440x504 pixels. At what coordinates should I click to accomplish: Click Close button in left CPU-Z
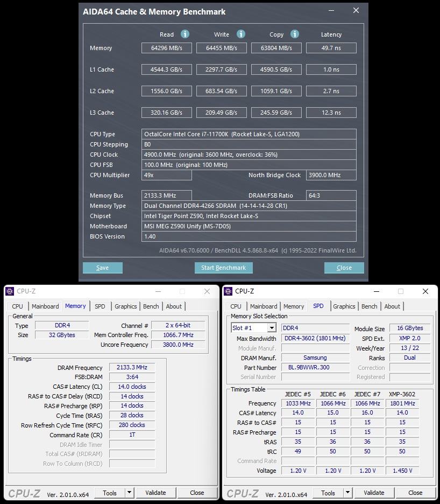(197, 493)
